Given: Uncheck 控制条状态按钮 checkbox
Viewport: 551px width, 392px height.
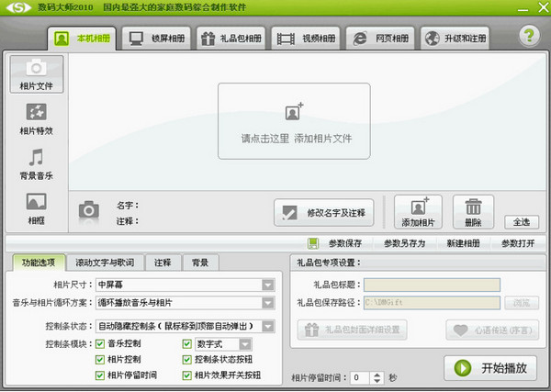Looking at the screenshot, I should click(x=188, y=359).
